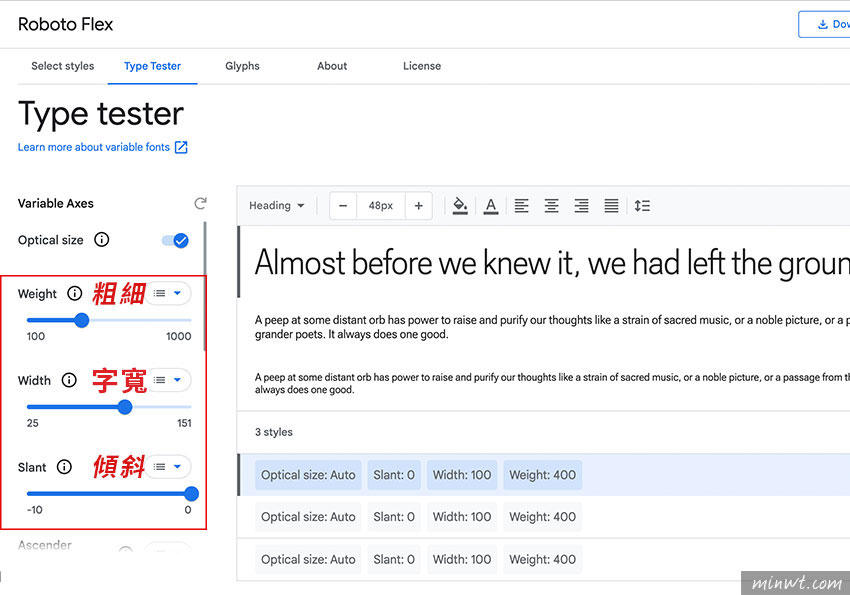This screenshot has width=850, height=595.
Task: Center align the text
Action: click(551, 206)
